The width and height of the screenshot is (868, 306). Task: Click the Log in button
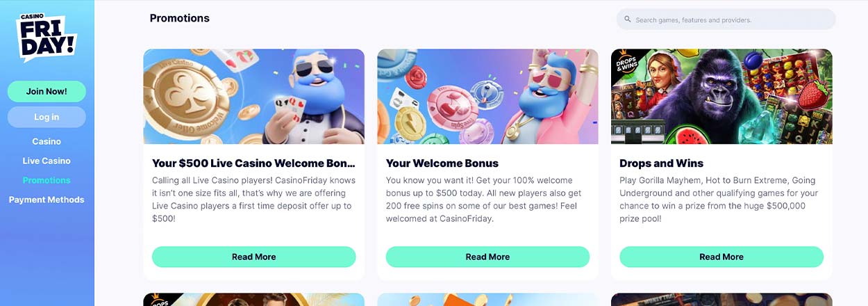coord(47,117)
